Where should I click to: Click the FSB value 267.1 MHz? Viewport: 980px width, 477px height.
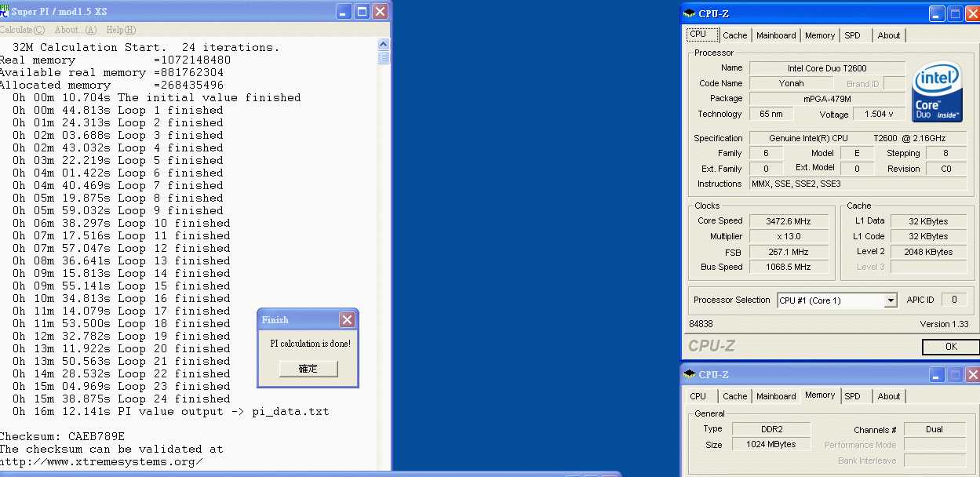[x=789, y=252]
